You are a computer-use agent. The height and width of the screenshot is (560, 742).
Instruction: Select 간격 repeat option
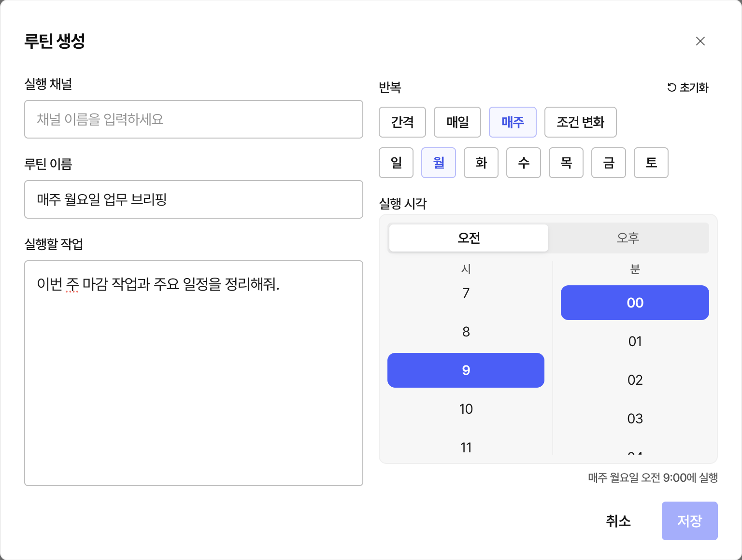(402, 122)
